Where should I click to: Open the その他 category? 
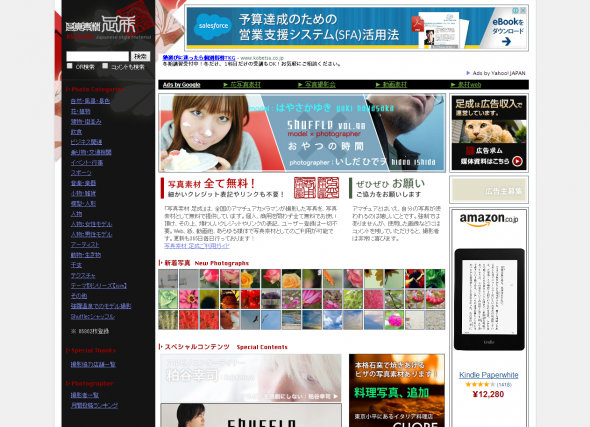pyautogui.click(x=79, y=296)
